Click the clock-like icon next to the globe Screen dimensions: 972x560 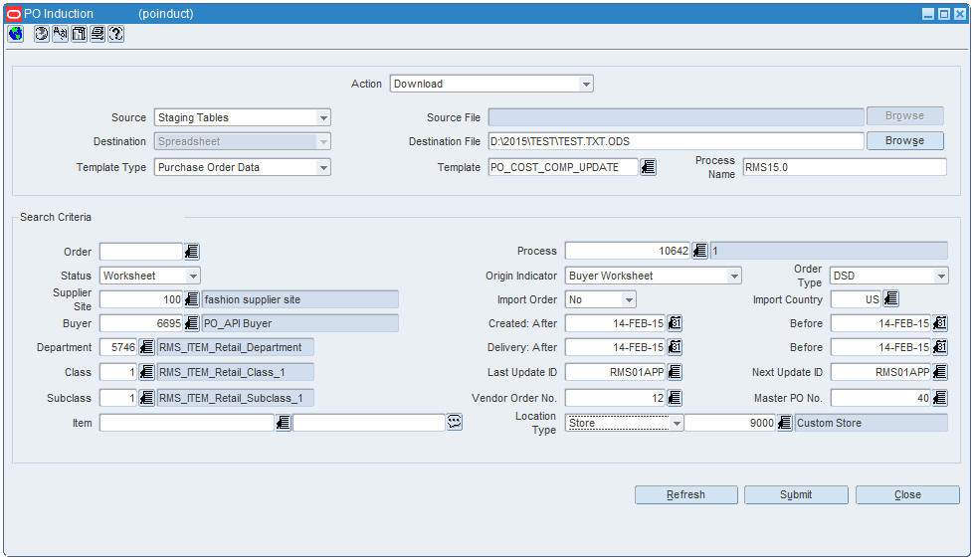click(x=42, y=34)
